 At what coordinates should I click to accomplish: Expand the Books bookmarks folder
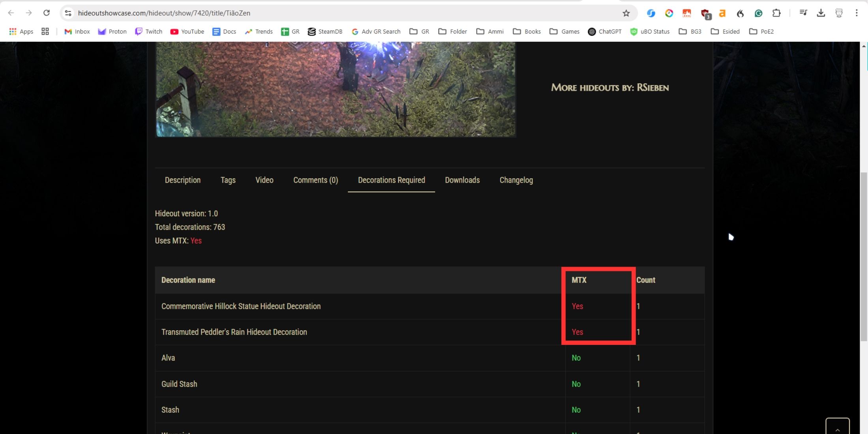click(527, 32)
